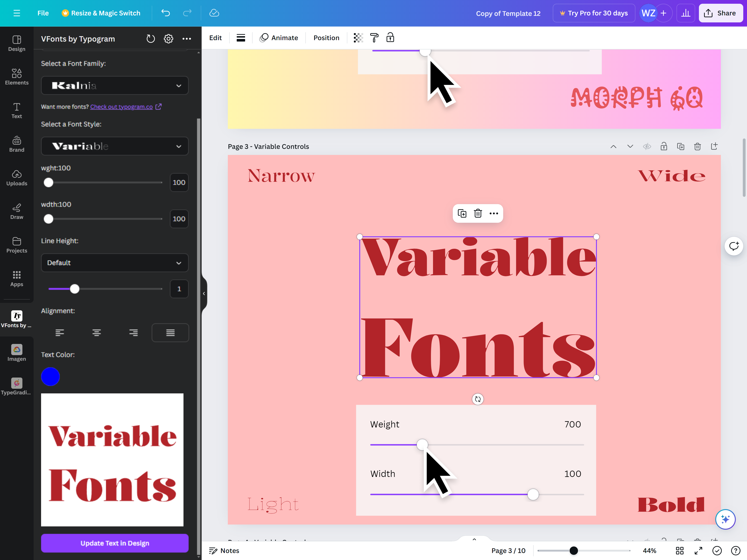Image resolution: width=747 pixels, height=560 pixels.
Task: Delete the selected text element using the trash icon
Action: tap(478, 213)
